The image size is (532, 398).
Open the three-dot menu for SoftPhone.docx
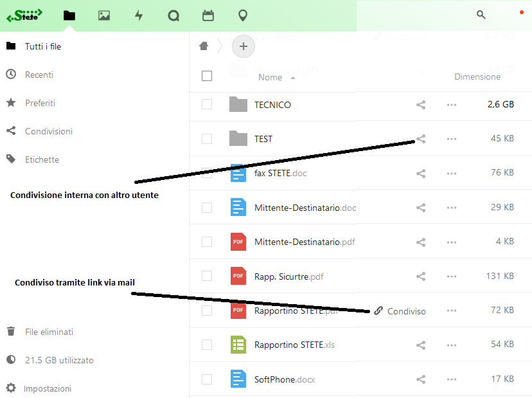point(451,379)
